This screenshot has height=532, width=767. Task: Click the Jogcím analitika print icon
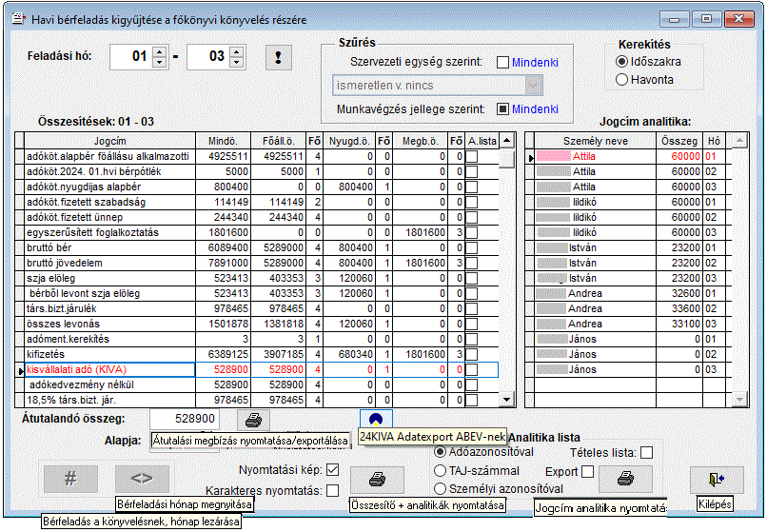pos(624,478)
